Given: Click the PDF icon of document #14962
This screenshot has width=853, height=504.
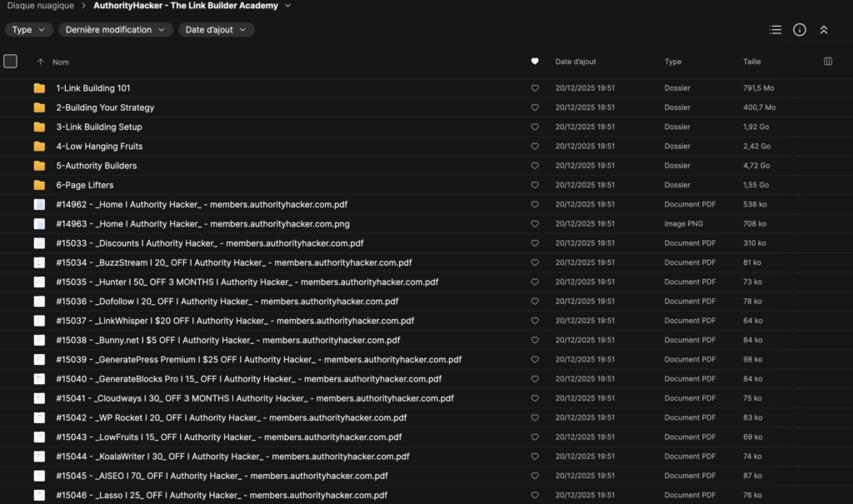Looking at the screenshot, I should coord(37,204).
